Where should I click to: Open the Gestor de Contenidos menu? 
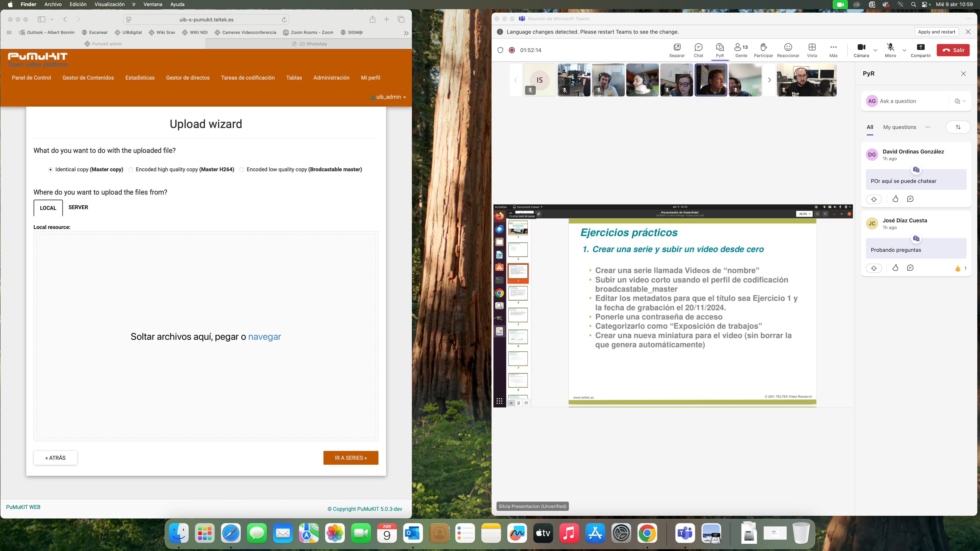click(x=88, y=77)
